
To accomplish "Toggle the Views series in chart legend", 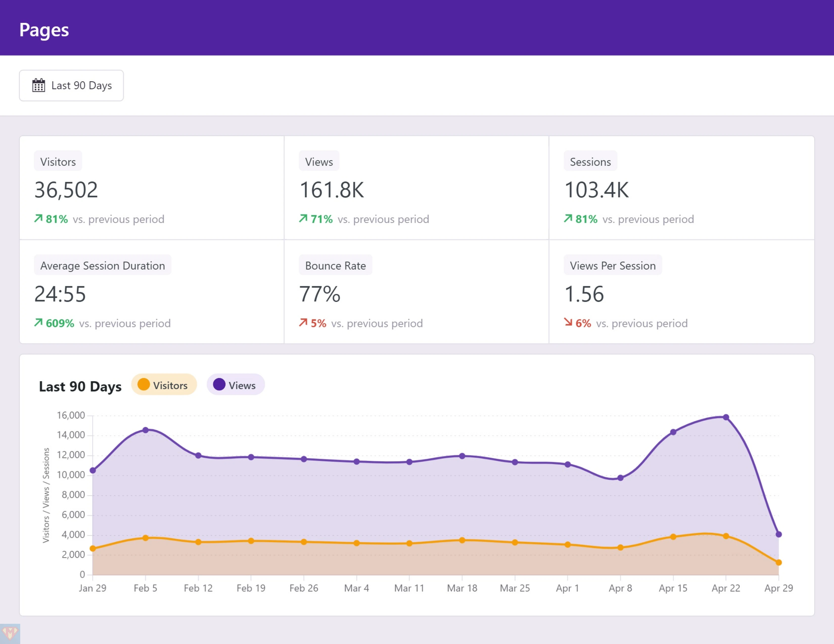I will point(236,385).
